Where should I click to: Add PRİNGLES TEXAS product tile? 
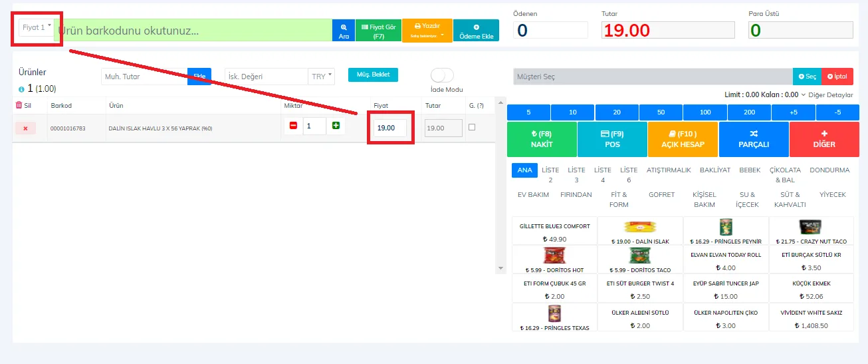pyautogui.click(x=555, y=317)
